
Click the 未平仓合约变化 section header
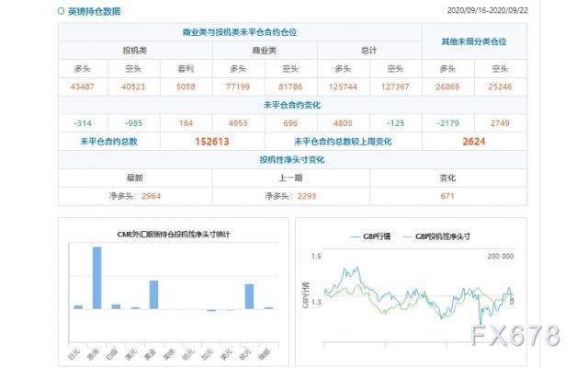[292, 105]
